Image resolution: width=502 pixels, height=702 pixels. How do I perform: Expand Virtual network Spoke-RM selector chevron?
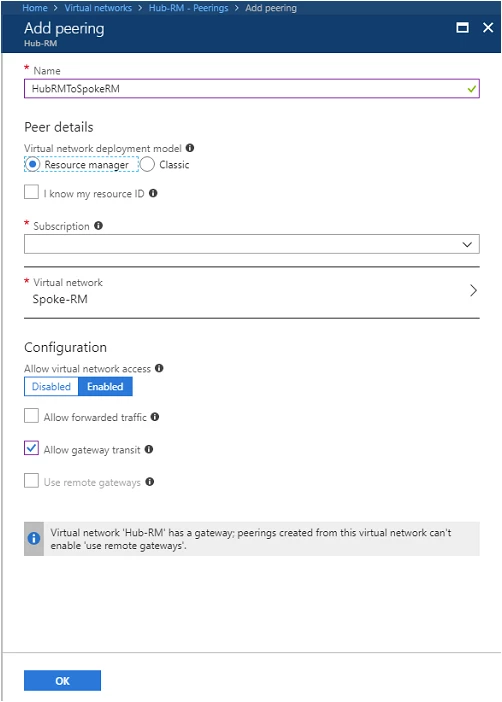[473, 291]
